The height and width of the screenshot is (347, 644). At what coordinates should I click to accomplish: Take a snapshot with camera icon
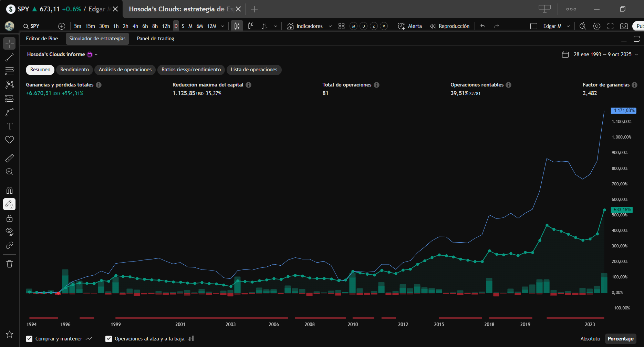point(624,26)
